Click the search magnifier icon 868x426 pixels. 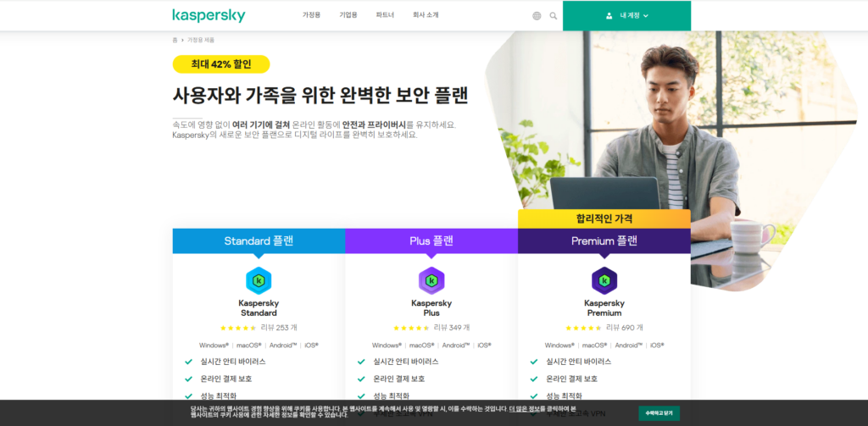click(x=553, y=16)
